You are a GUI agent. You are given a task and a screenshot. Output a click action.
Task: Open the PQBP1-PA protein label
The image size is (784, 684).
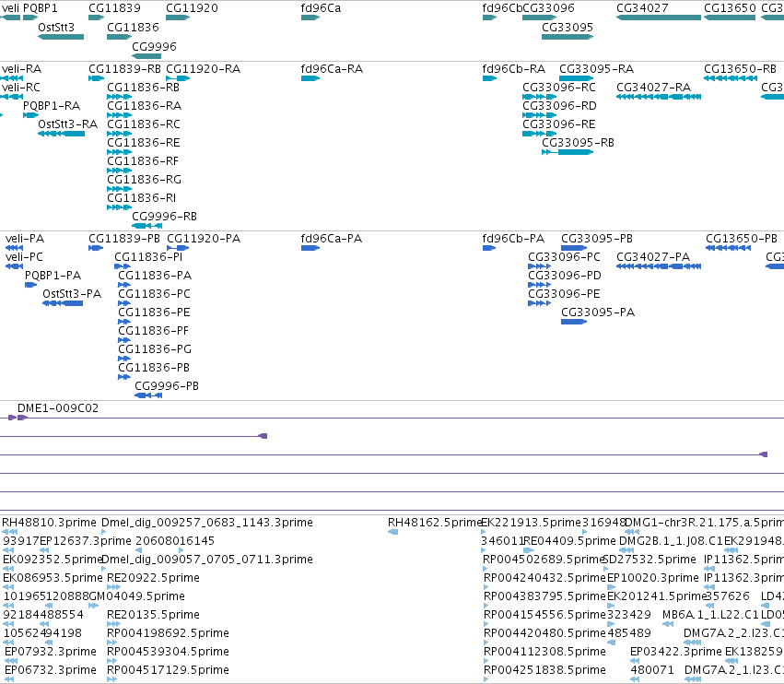tap(53, 276)
